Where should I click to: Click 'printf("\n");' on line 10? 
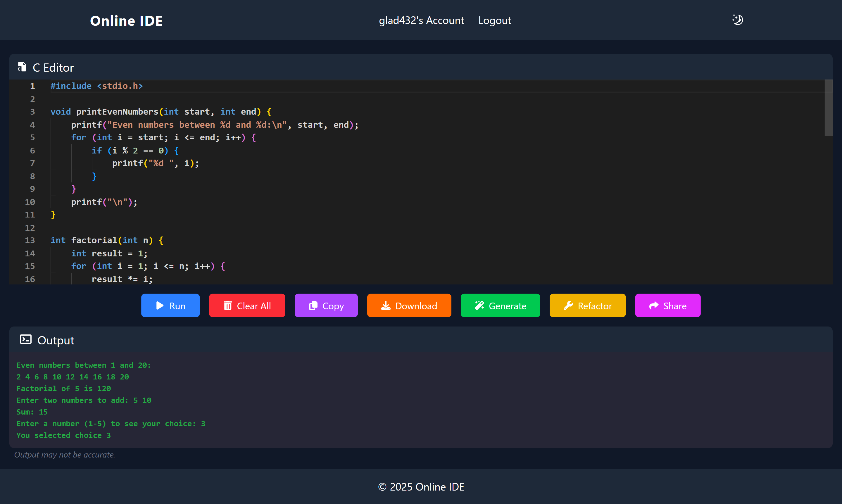coord(104,202)
